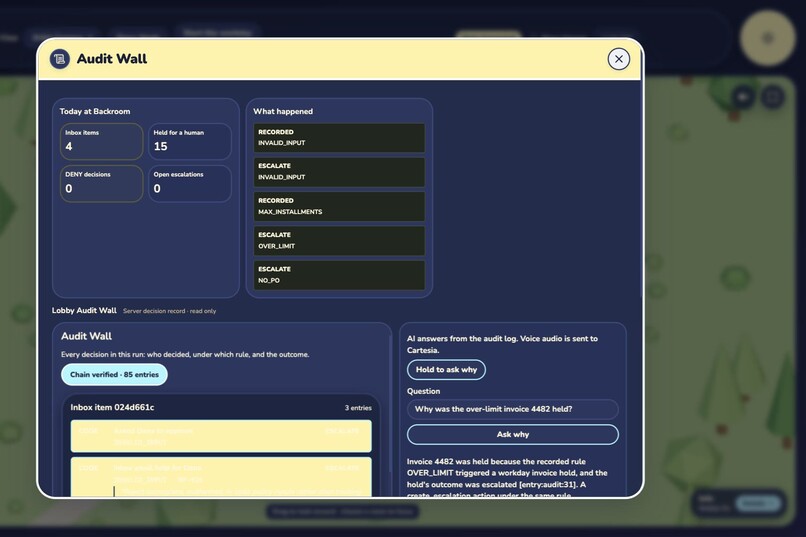The height and width of the screenshot is (537, 806).
Task: Open the ESCALATE NO_PO event
Action: pyautogui.click(x=339, y=275)
